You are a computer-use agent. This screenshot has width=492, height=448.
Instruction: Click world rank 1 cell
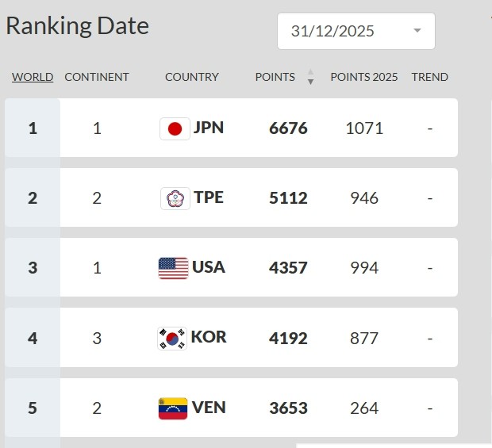[x=33, y=128]
